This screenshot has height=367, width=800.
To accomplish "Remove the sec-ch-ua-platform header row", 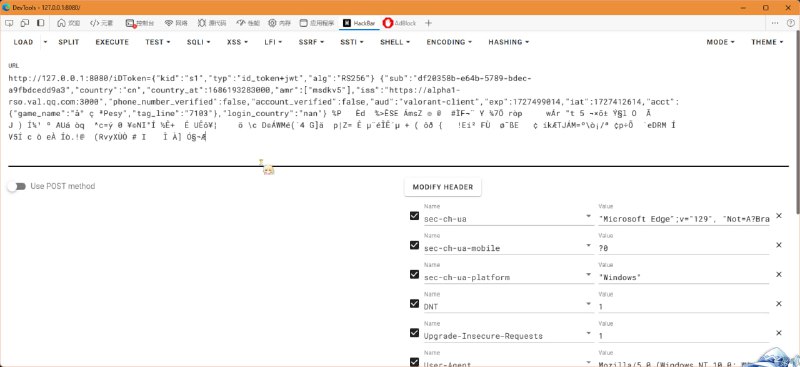I will 779,274.
